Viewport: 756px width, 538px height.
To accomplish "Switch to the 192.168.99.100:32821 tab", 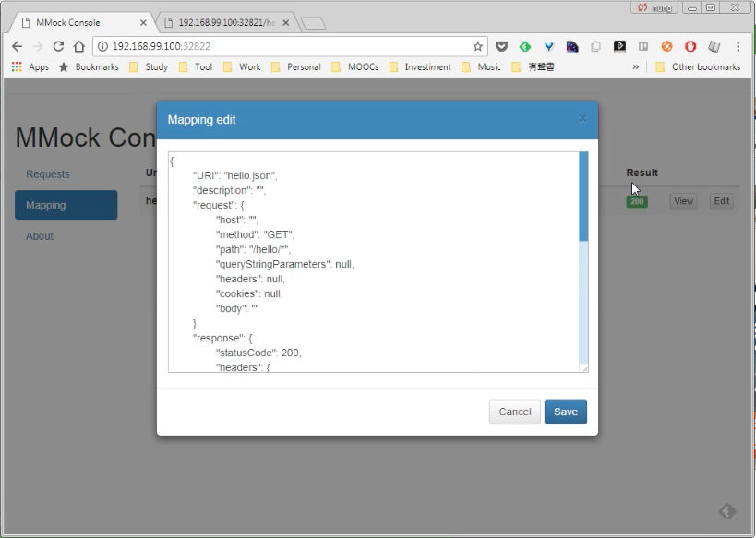I will pos(226,23).
